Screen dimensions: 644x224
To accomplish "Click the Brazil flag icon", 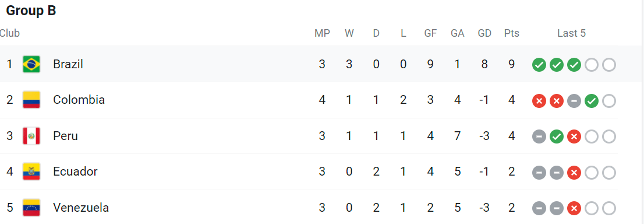I will pos(31,64).
